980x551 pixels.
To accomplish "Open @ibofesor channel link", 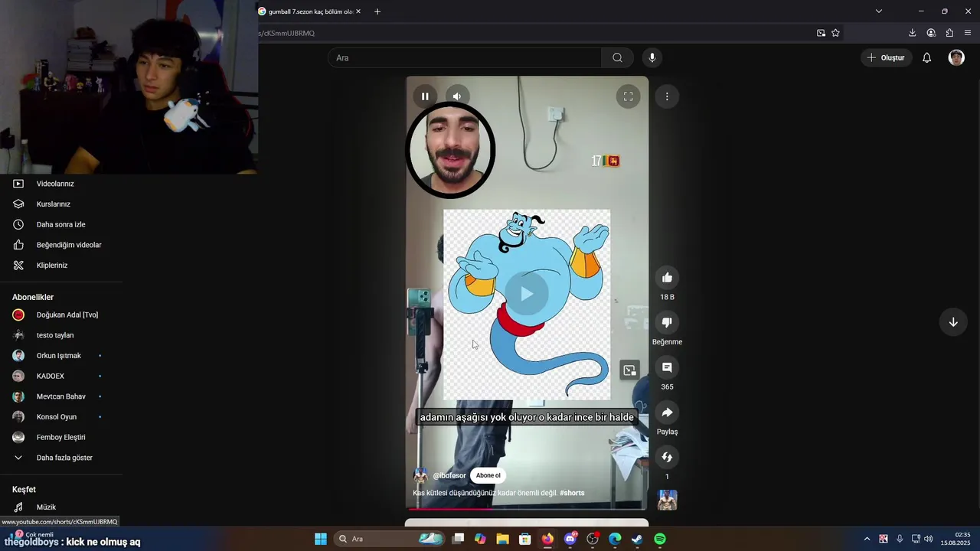I will click(449, 475).
